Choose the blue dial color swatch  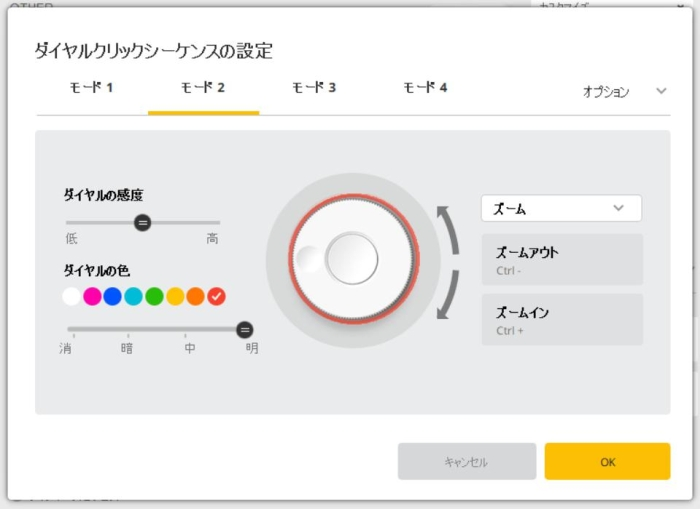click(x=113, y=296)
